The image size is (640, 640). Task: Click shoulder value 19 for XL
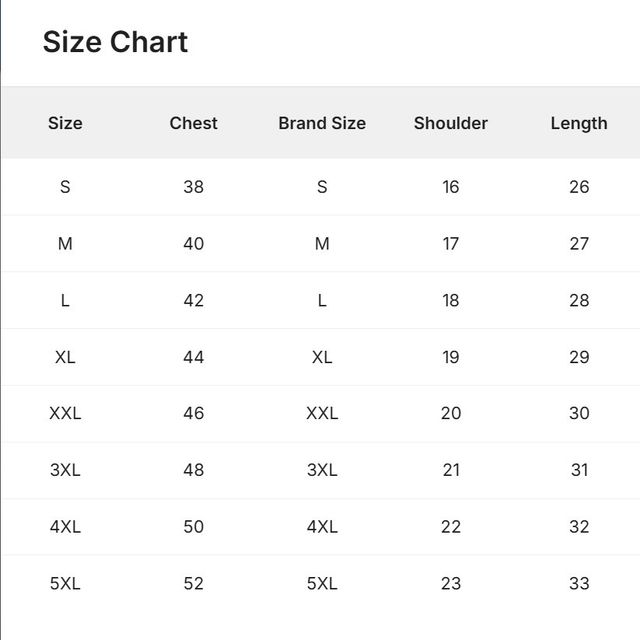(451, 357)
